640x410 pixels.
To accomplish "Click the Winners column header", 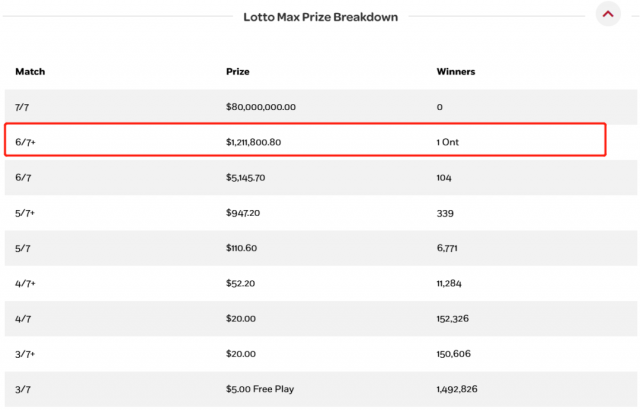I will coord(456,72).
